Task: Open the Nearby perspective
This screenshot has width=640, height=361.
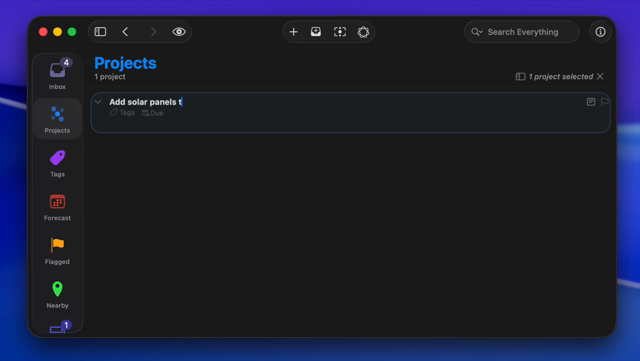Action: (57, 295)
